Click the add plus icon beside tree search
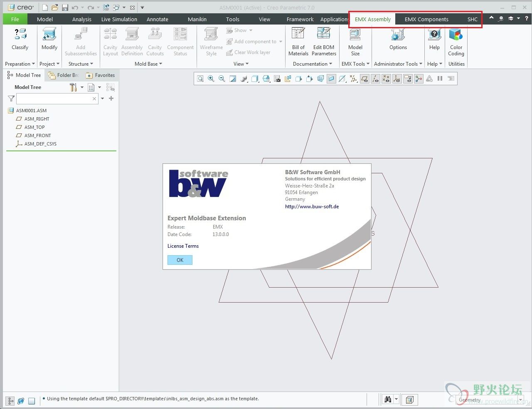This screenshot has height=409, width=532. (111, 99)
